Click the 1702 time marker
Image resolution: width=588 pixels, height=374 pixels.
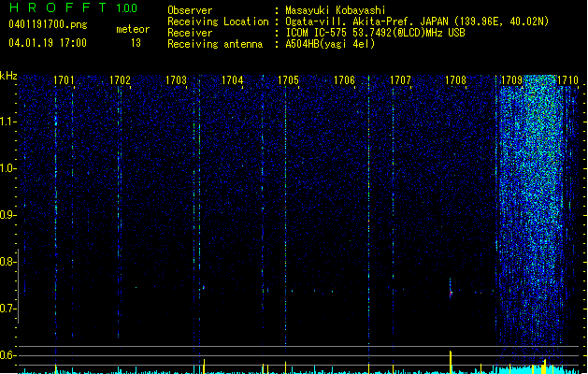[120, 80]
